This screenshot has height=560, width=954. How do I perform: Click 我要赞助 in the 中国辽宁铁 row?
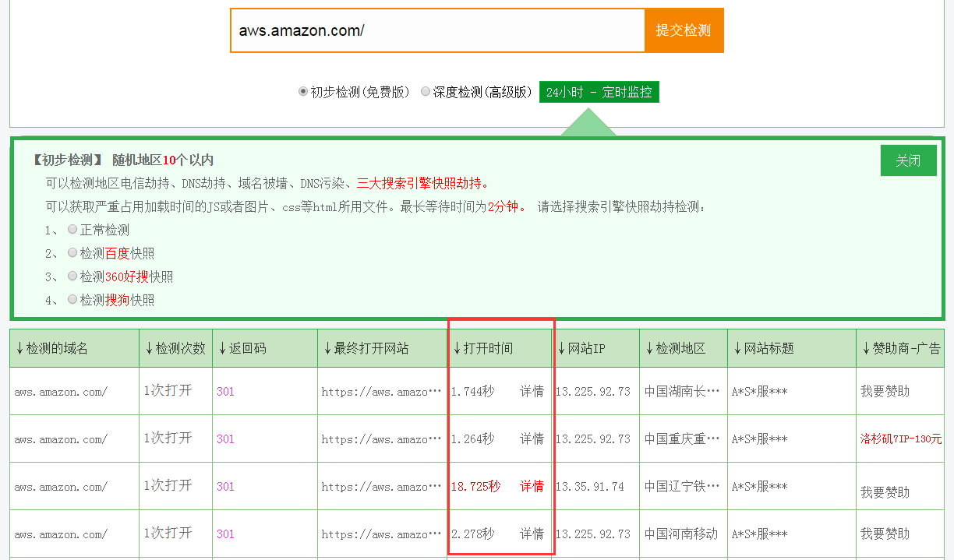pyautogui.click(x=885, y=492)
